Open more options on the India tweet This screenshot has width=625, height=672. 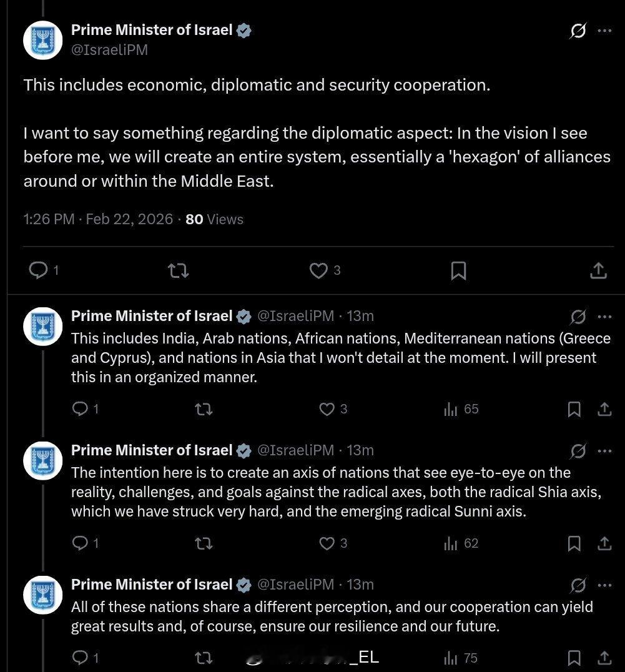[x=604, y=317]
